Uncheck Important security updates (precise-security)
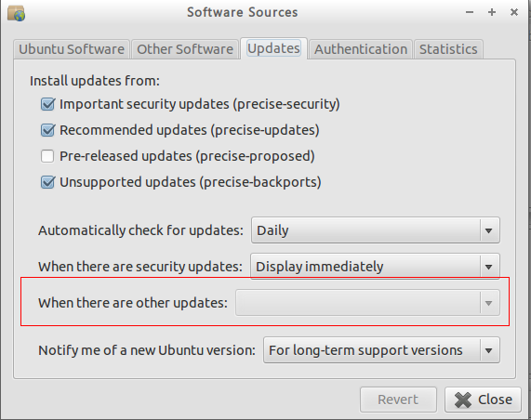Viewport: 531px width, 420px height. pos(47,104)
